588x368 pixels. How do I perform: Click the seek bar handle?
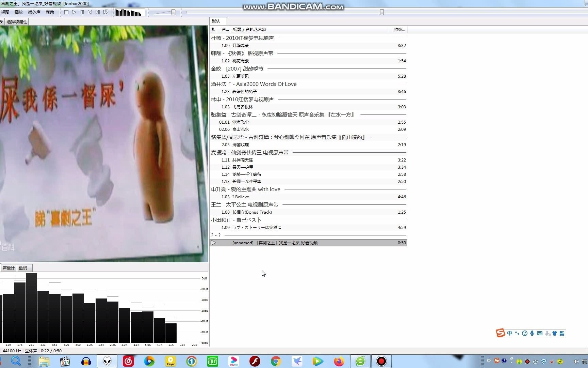click(382, 12)
